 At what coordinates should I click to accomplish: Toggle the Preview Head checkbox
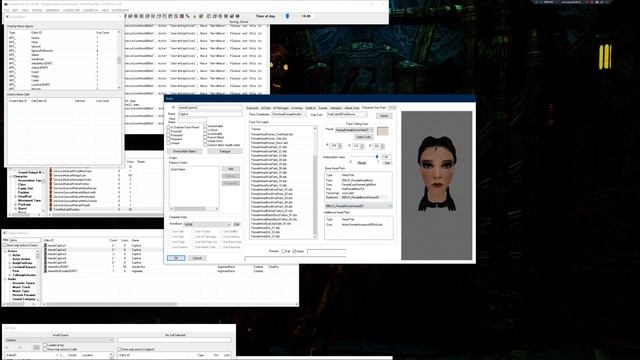click(294, 251)
